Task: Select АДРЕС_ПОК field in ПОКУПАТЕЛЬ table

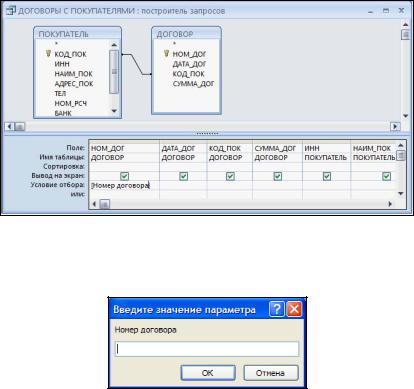Action: coord(74,84)
